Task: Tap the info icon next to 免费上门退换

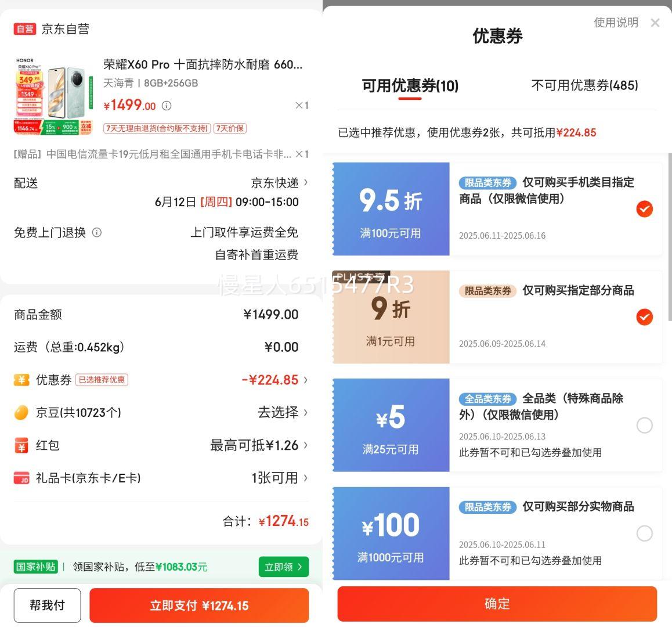Action: coord(97,232)
